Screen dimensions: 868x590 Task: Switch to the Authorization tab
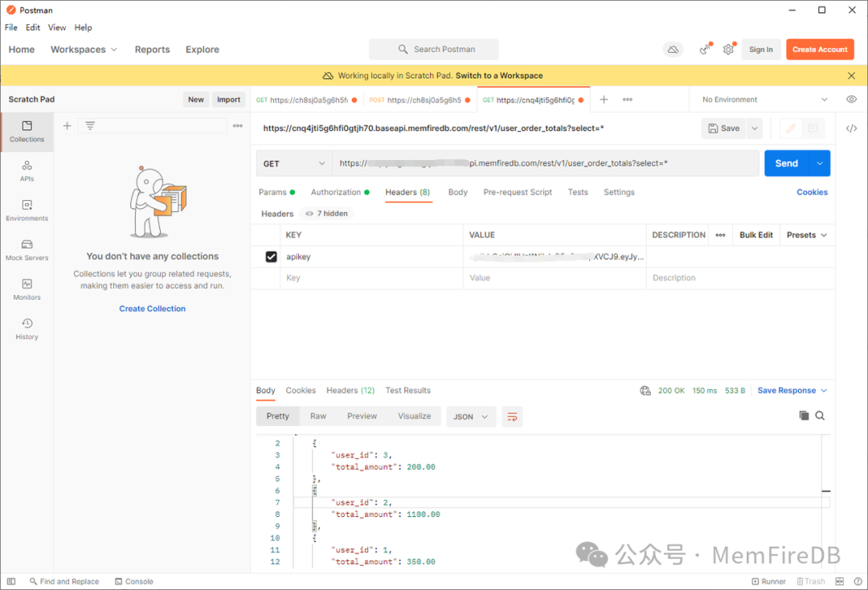click(340, 192)
